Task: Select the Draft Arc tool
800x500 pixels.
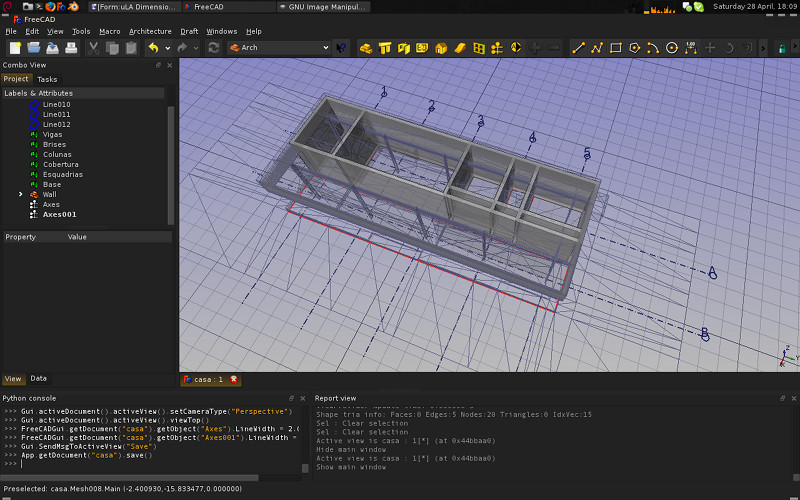Action: (x=654, y=48)
